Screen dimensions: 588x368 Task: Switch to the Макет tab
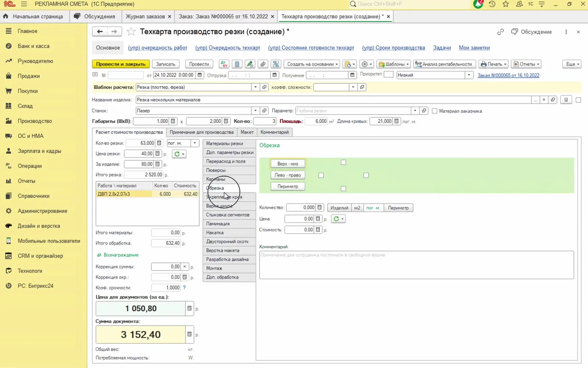(x=247, y=132)
